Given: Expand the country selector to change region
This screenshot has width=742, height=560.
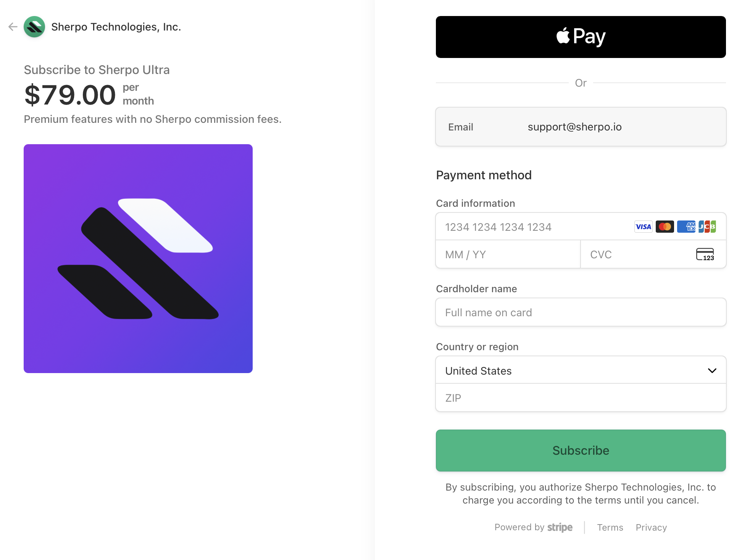Looking at the screenshot, I should click(581, 370).
